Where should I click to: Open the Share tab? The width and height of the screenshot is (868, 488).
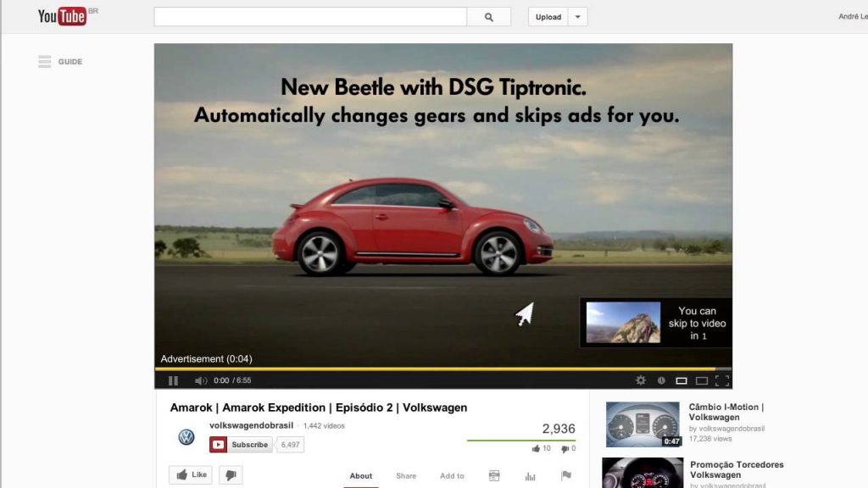click(406, 475)
